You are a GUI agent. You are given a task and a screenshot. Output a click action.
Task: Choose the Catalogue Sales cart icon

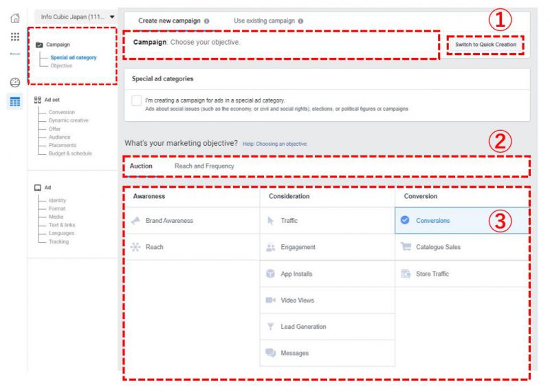406,247
